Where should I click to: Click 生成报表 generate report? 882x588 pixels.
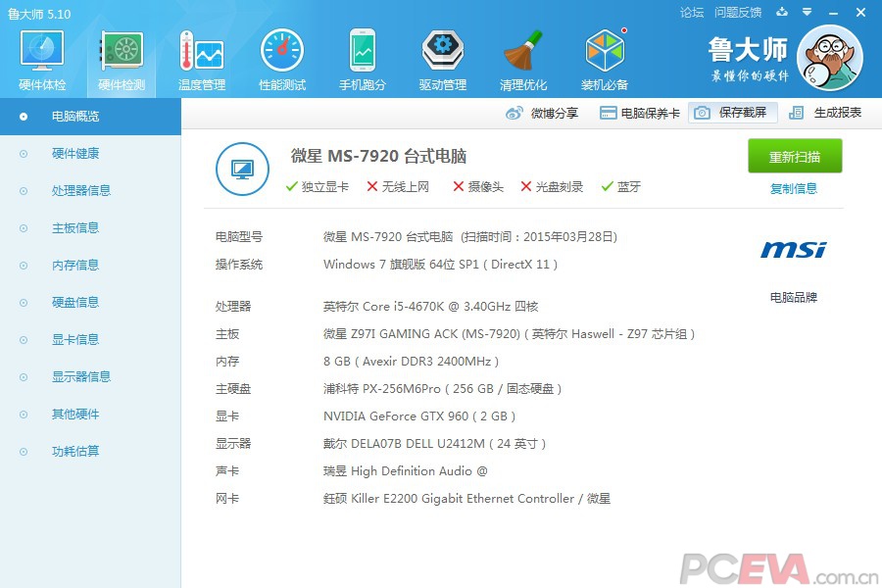824,113
